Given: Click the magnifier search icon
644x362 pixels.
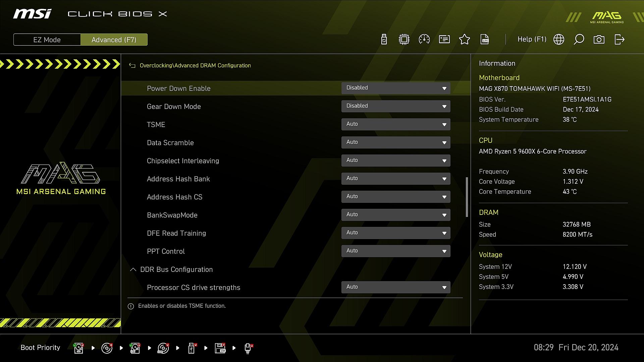Looking at the screenshot, I should tap(579, 40).
